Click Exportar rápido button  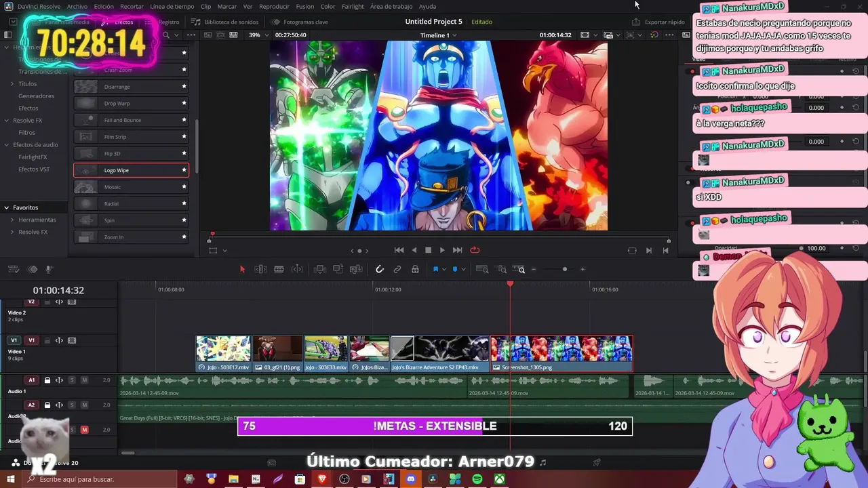click(x=658, y=22)
